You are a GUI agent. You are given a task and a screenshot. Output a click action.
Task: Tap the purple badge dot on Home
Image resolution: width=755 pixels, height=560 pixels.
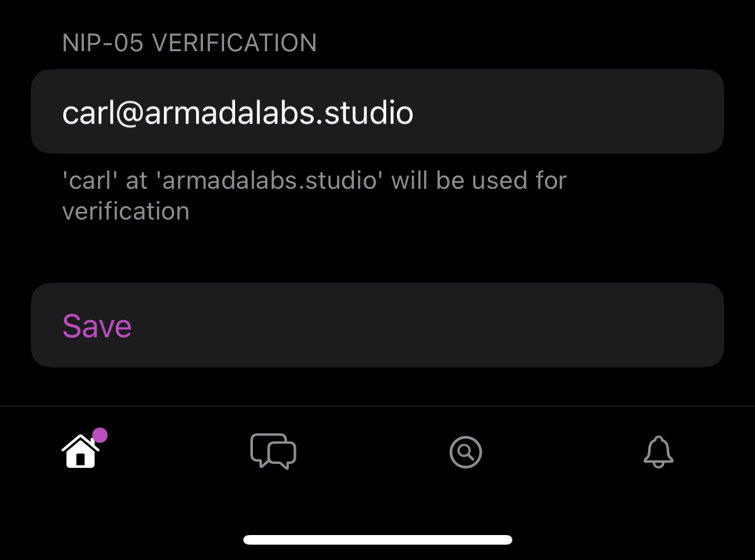[100, 436]
